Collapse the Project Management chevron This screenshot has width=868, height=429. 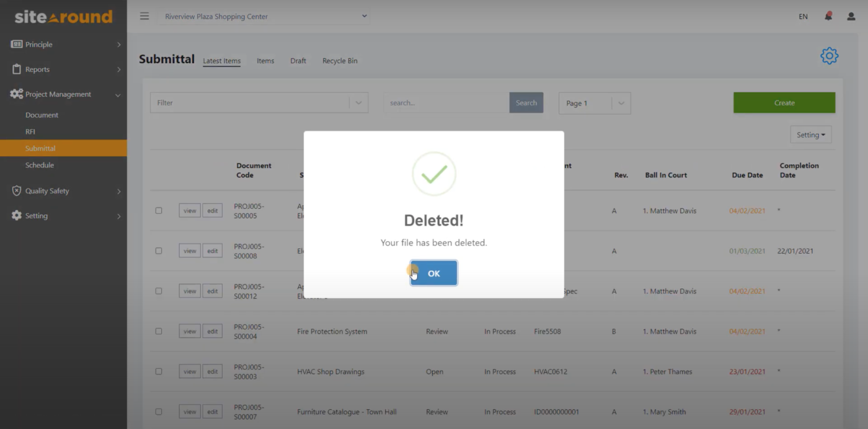118,95
